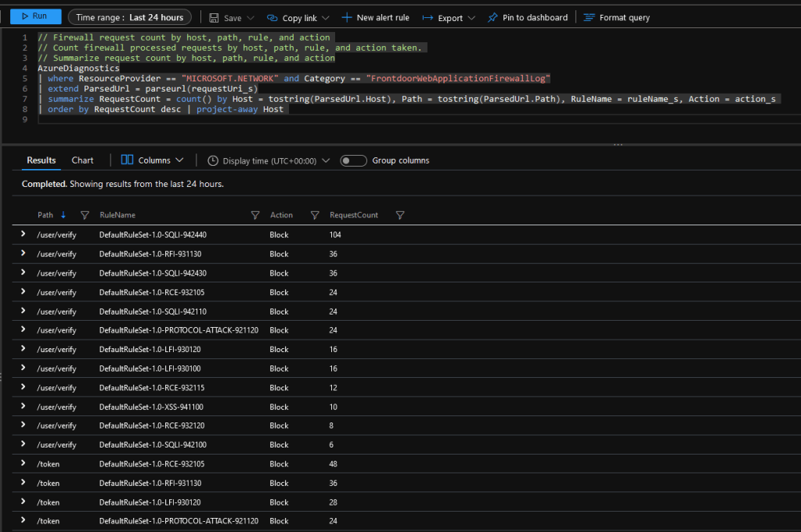Screen dimensions: 801x532
Task: Click the Path column filter icon
Action: 85,215
